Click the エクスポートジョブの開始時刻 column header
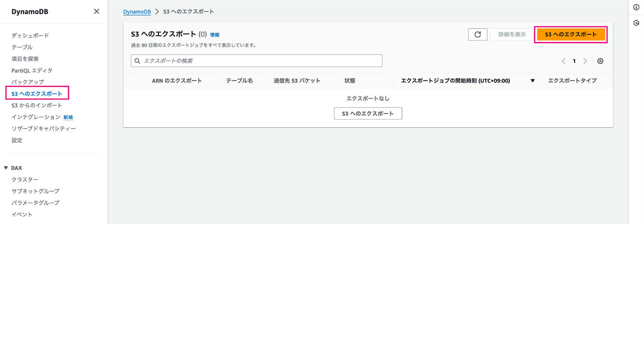The height and width of the screenshot is (362, 644). click(x=455, y=81)
